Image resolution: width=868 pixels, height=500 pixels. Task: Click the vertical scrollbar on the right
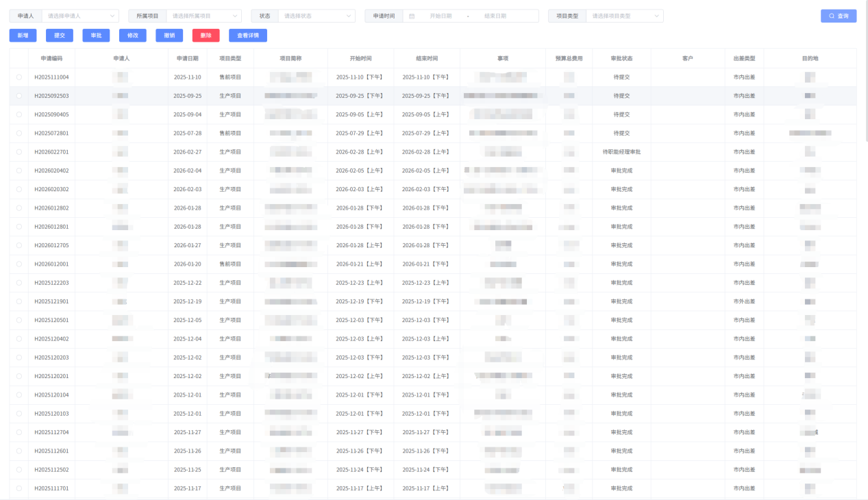[x=865, y=103]
